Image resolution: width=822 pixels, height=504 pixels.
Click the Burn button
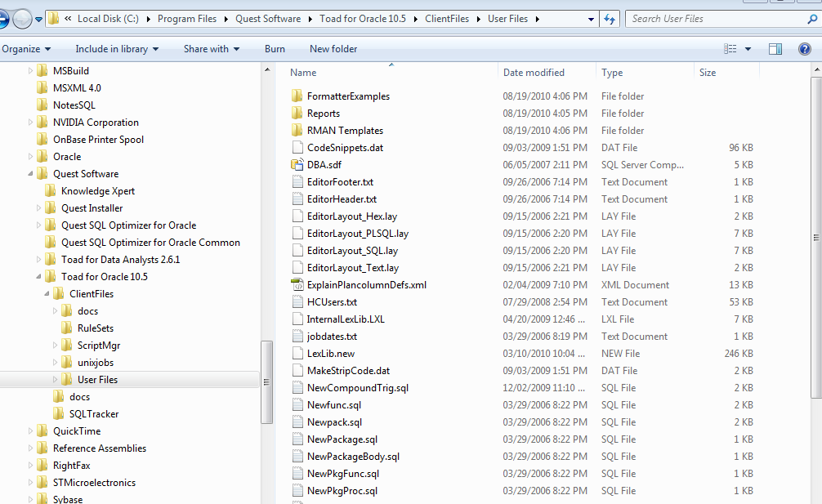(275, 49)
